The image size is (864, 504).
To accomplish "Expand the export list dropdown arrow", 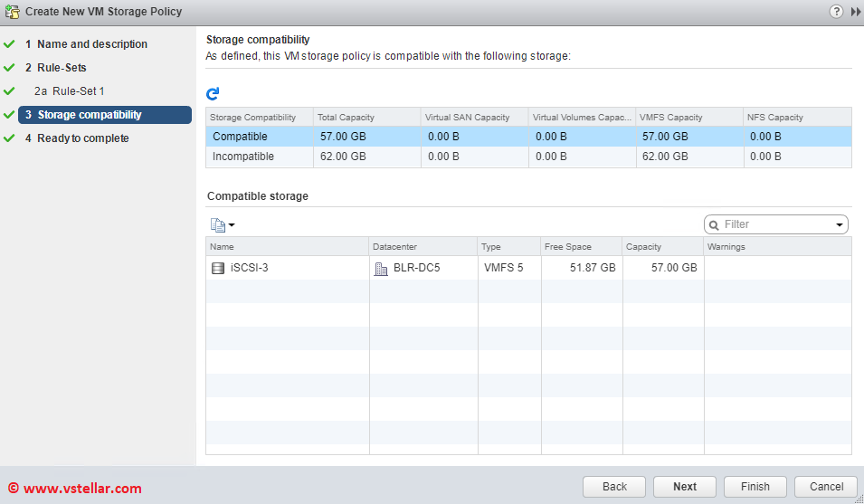I will [232, 225].
